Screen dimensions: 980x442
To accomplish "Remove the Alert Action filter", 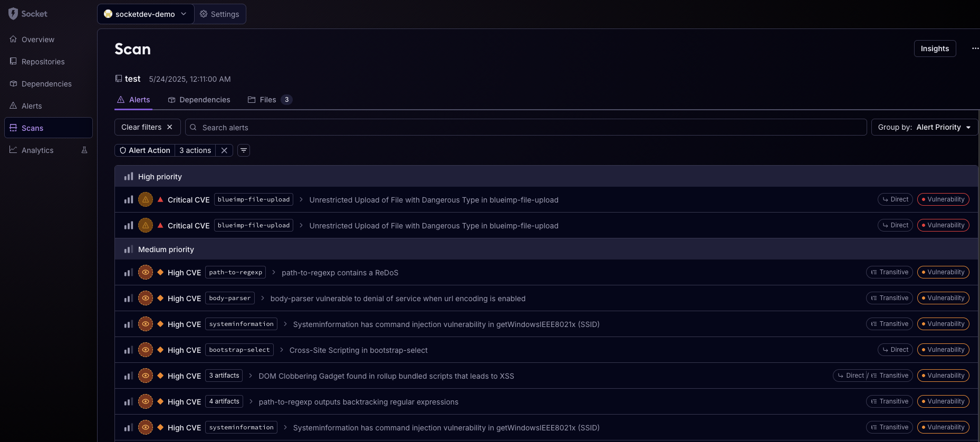I will 224,150.
